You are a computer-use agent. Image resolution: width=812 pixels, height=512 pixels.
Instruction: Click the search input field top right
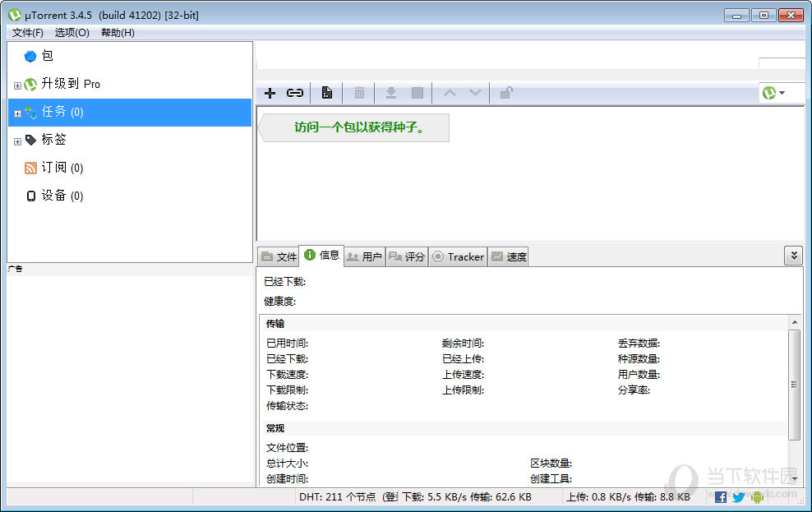[x=782, y=63]
